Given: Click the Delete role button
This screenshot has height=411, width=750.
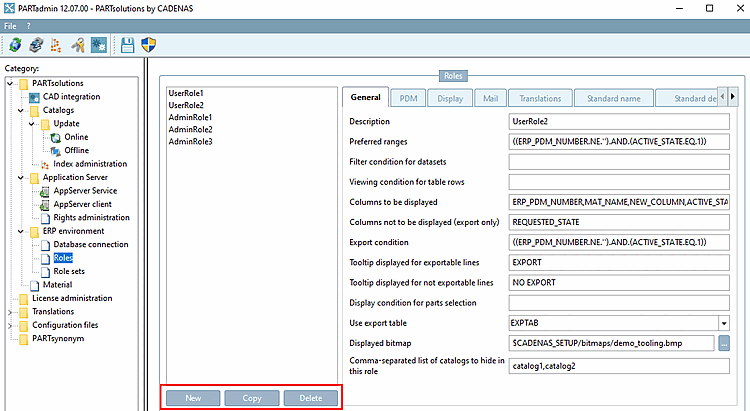Looking at the screenshot, I should click(311, 398).
